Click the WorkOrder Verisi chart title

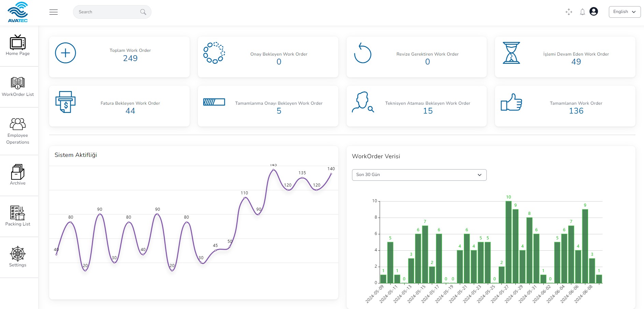(376, 156)
